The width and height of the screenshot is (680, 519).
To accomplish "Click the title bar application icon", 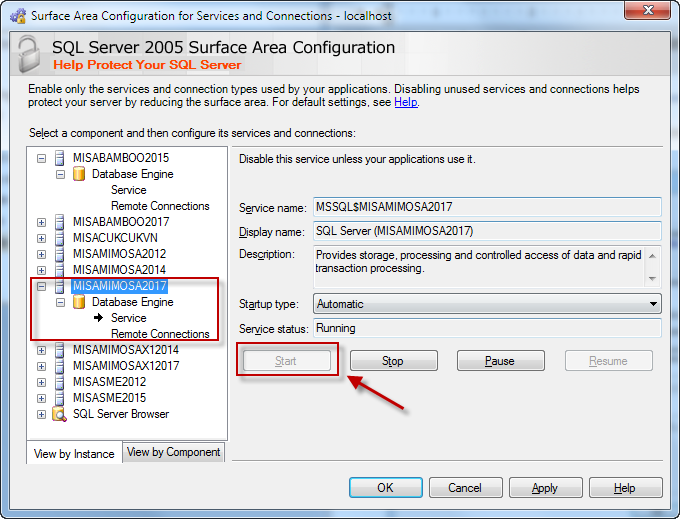I will [x=18, y=16].
